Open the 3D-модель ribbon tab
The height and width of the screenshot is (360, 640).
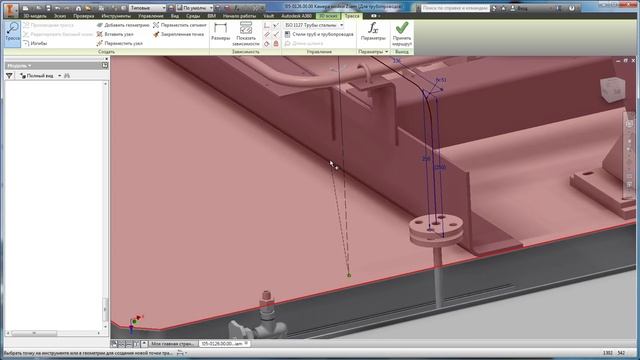35,16
